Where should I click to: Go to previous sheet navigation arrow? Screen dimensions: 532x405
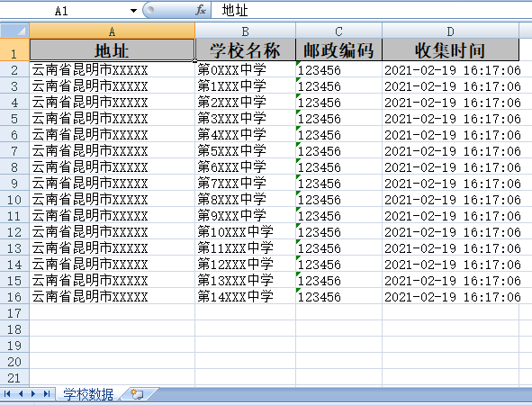click(x=21, y=394)
